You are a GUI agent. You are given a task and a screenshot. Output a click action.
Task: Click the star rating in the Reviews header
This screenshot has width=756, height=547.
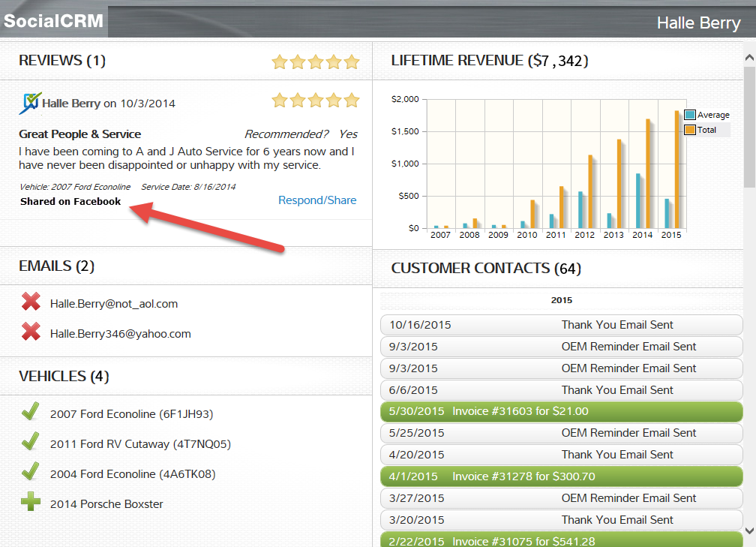316,62
